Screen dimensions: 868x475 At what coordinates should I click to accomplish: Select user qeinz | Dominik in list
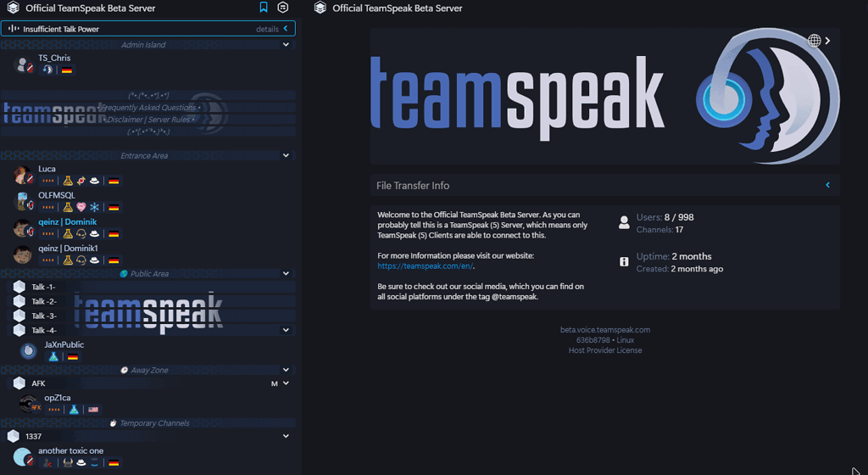[x=68, y=222]
